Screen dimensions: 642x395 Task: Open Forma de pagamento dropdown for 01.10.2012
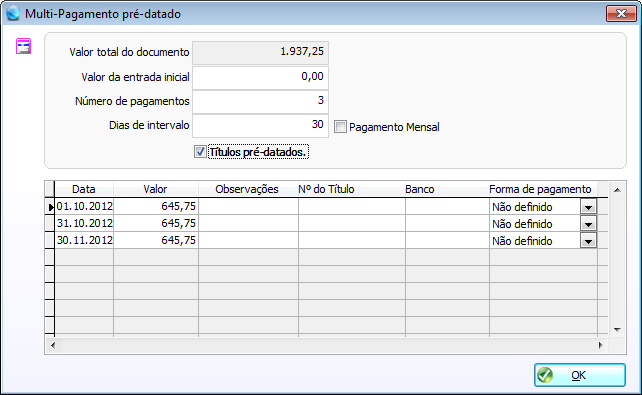tap(588, 207)
